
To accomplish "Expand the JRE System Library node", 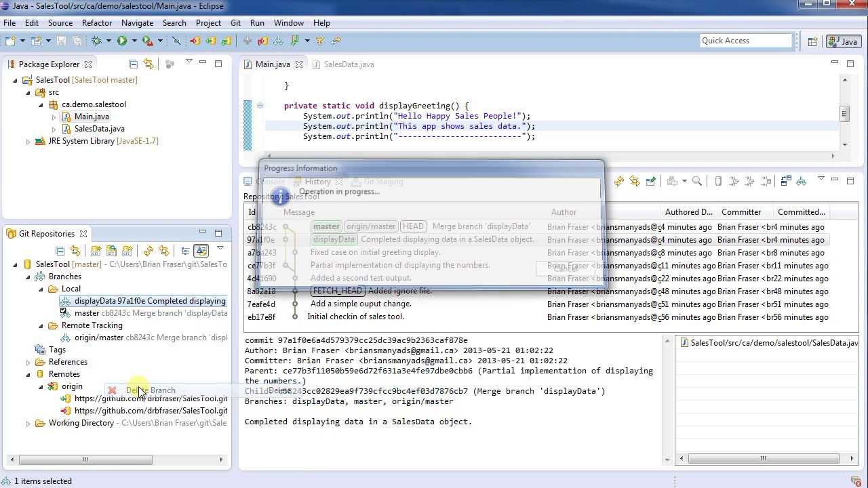I will (x=28, y=142).
